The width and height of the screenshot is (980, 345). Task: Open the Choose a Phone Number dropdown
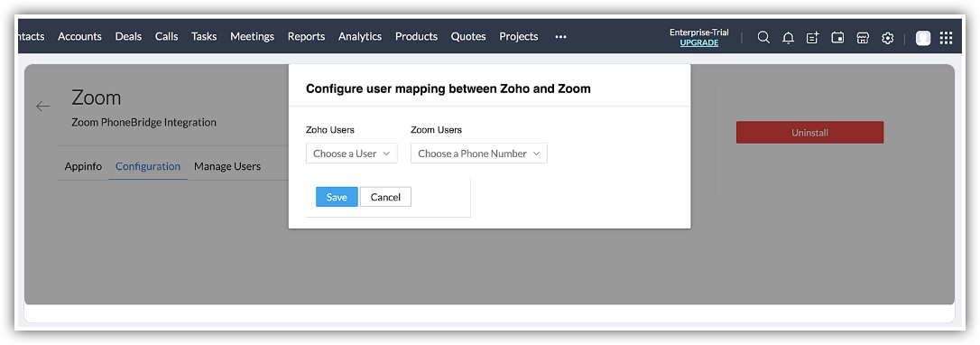point(479,154)
